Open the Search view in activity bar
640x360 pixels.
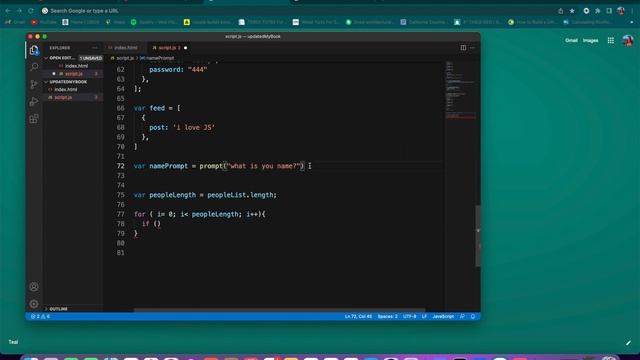pos(34,67)
